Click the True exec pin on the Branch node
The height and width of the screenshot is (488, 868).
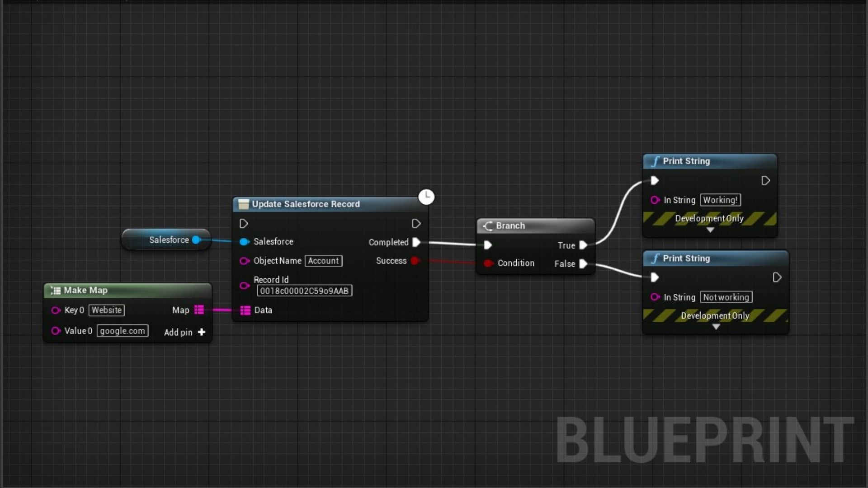point(584,245)
